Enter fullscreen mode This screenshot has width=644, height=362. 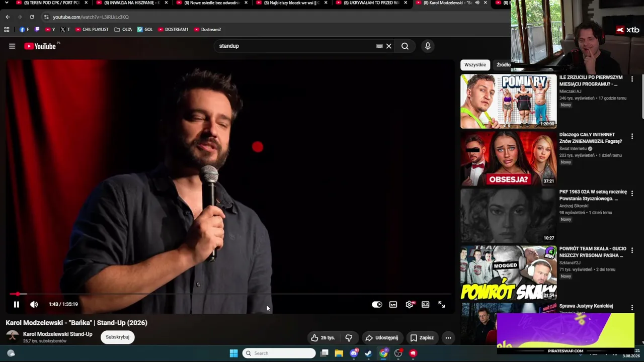[441, 304]
